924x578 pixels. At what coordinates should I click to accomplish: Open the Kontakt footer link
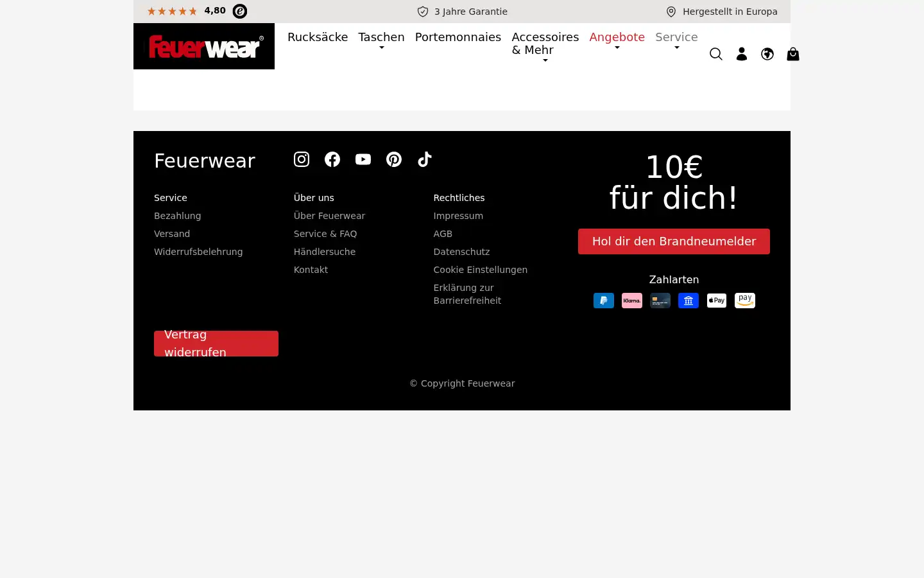[x=311, y=270]
